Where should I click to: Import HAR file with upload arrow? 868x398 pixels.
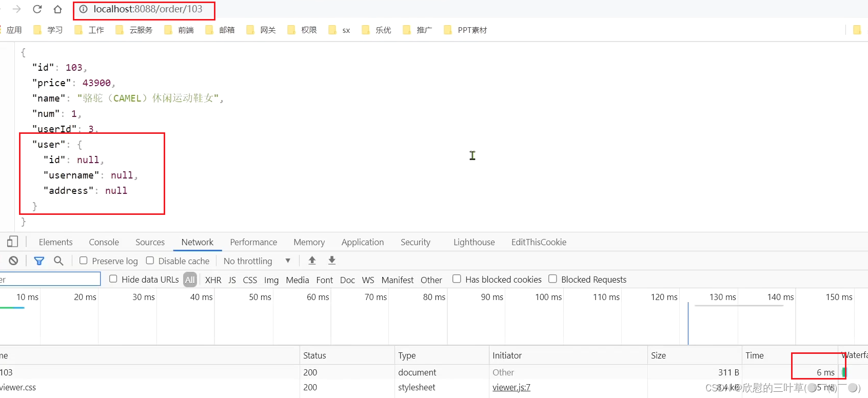click(312, 261)
